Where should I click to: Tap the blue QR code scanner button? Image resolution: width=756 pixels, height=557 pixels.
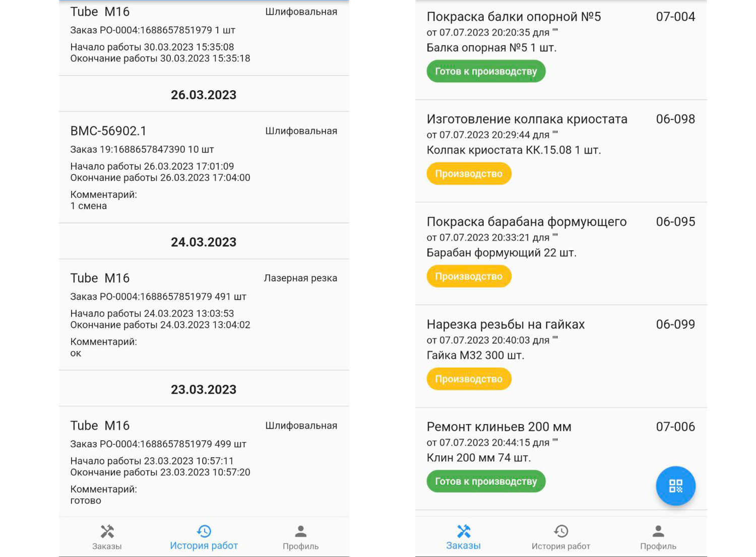675,485
